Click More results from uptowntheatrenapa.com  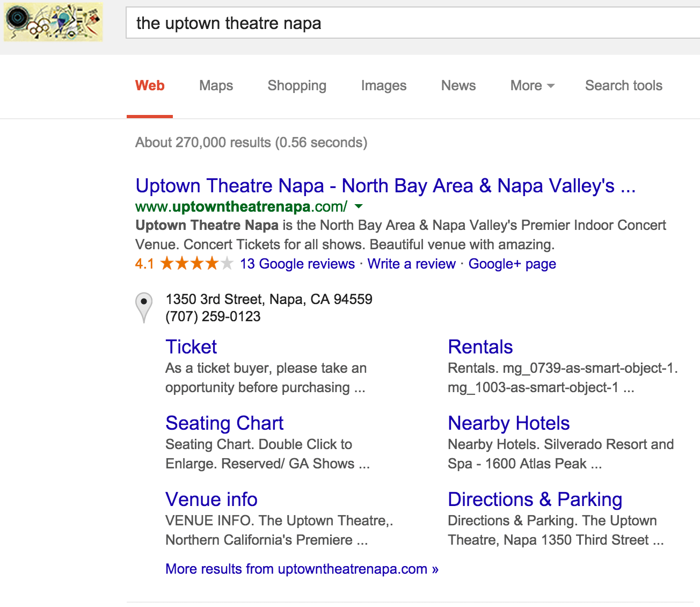point(302,569)
